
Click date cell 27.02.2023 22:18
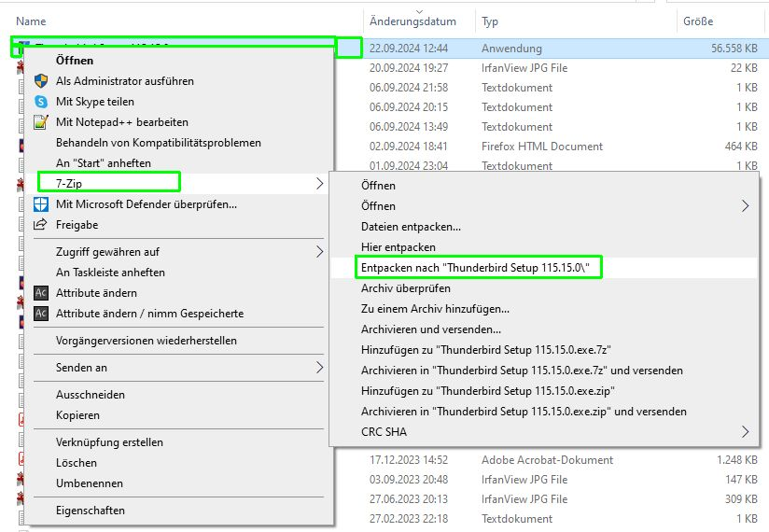[x=409, y=519]
